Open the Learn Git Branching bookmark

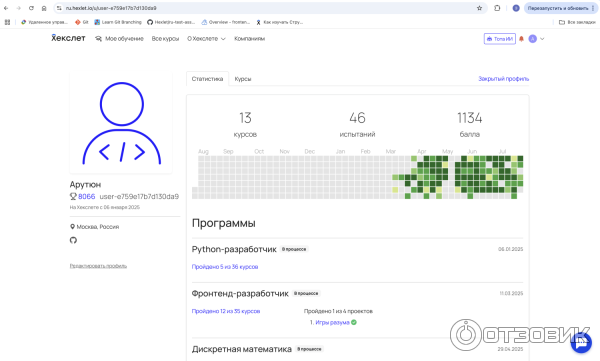(118, 22)
